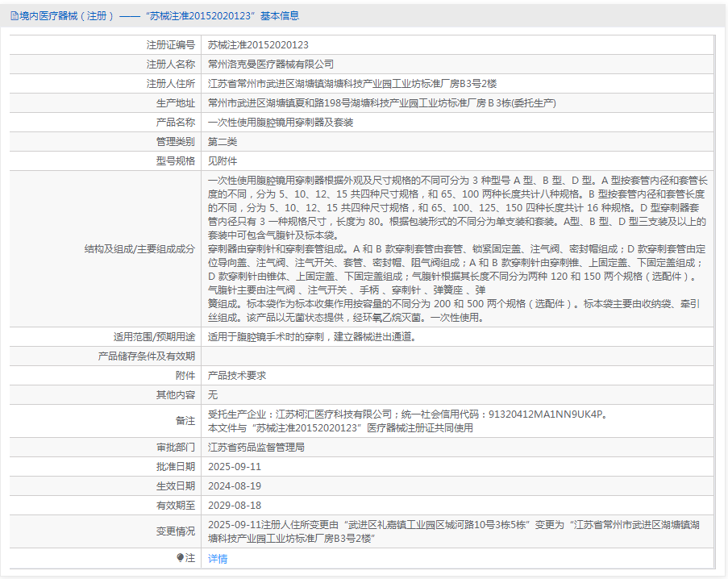The image size is (728, 579).
Task: Click the 见附件 value
Action: [223, 161]
